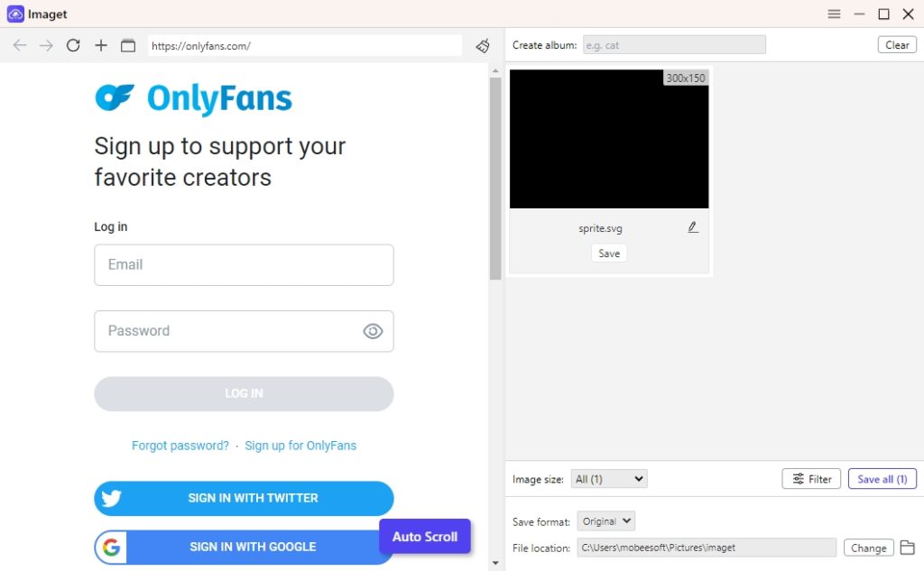Open the file location folder icon
The height and width of the screenshot is (571, 924).
click(x=907, y=548)
